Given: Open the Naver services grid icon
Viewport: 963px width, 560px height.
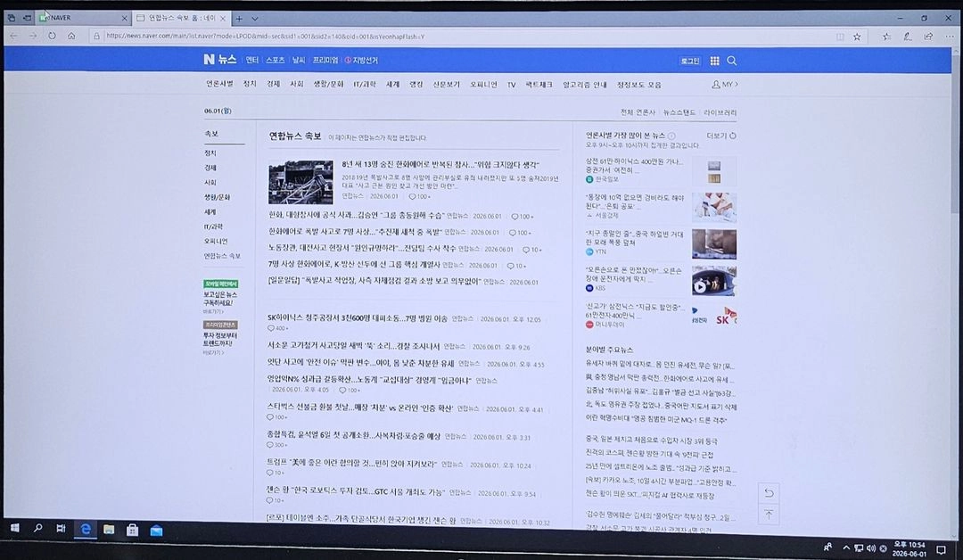Looking at the screenshot, I should click(x=714, y=61).
